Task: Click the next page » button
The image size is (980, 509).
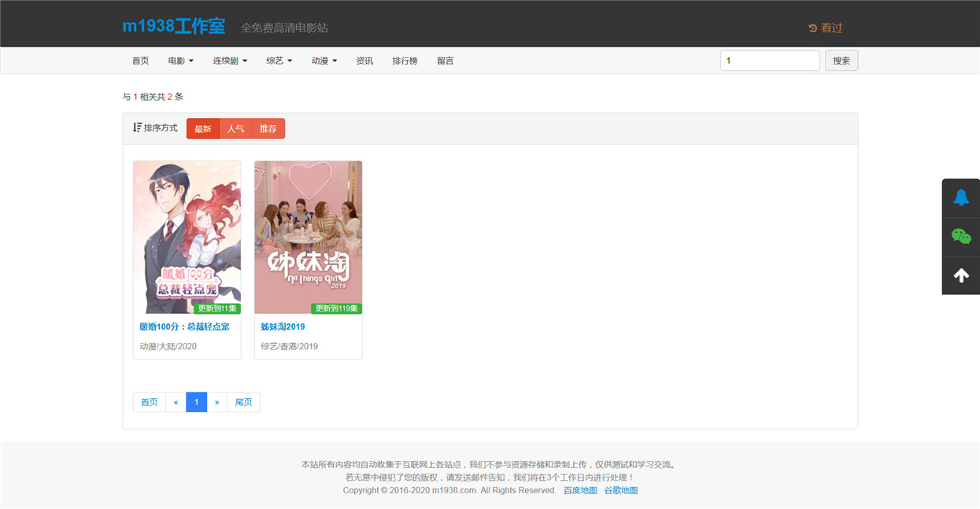Action: 217,402
